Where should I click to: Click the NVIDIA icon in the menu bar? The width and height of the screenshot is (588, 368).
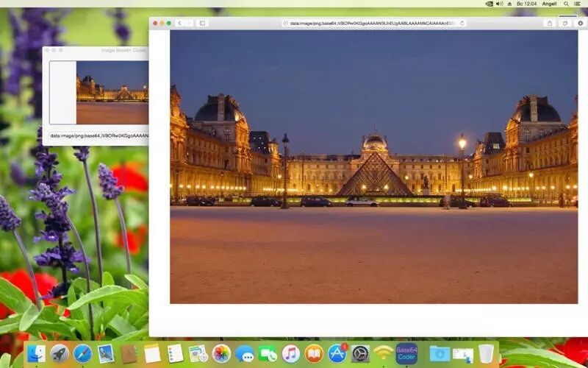pyautogui.click(x=489, y=4)
